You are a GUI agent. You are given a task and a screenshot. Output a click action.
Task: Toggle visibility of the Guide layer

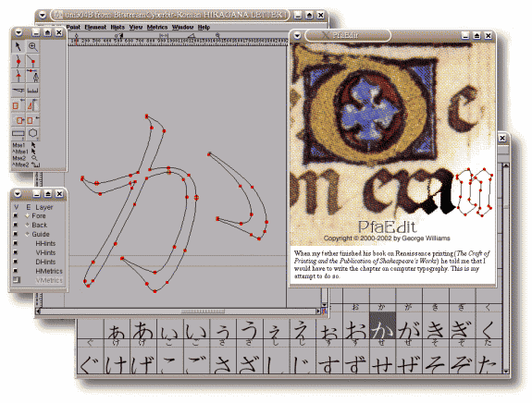tap(16, 234)
